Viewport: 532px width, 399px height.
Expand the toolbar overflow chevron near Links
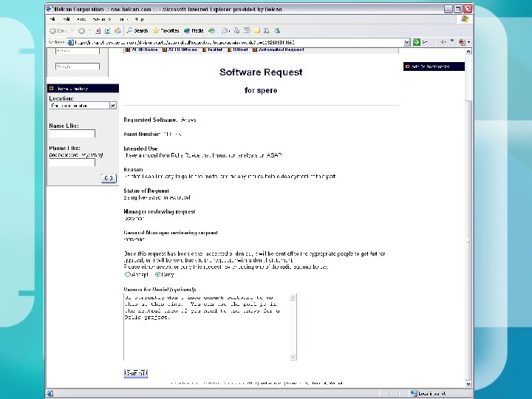(452, 41)
